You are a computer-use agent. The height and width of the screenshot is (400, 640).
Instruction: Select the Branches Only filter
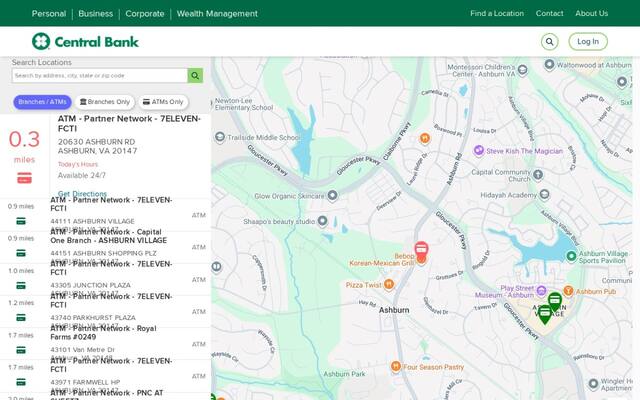pos(105,102)
